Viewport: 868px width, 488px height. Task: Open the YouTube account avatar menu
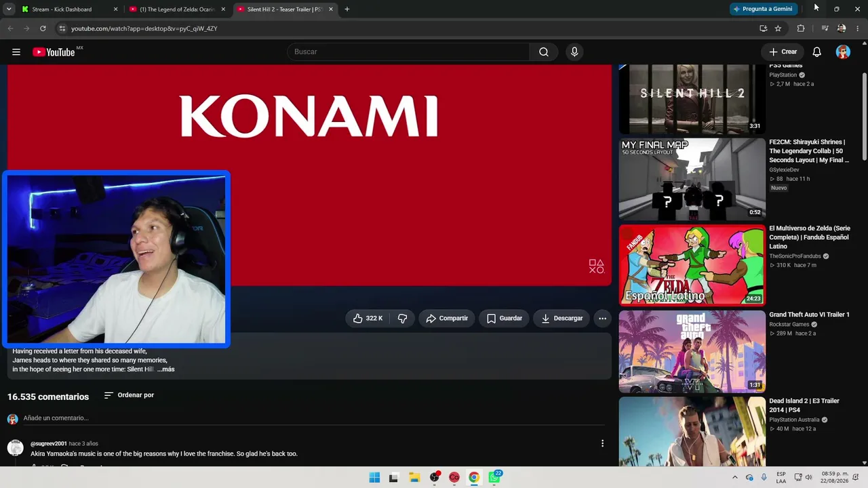pos(843,52)
